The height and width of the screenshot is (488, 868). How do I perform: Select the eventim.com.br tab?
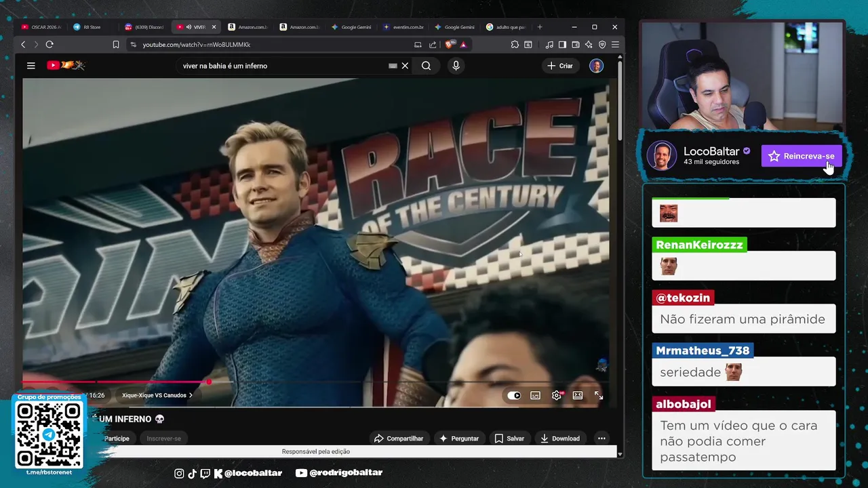pyautogui.click(x=403, y=27)
